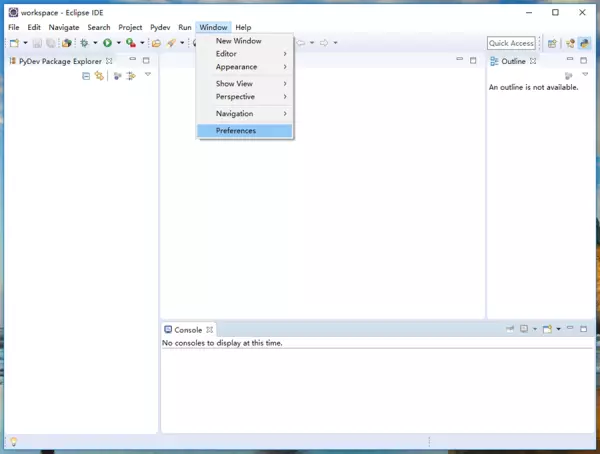Open the Back history dropdown arrow
600x454 pixels.
tap(312, 42)
